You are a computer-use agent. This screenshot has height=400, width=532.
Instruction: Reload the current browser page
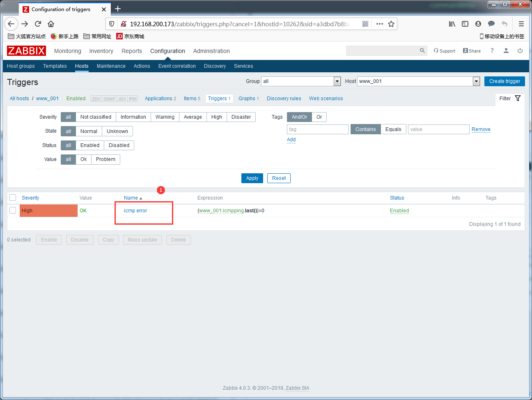point(38,24)
